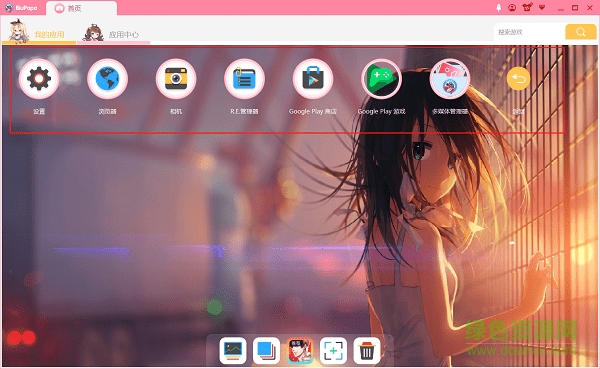
Task: Click the search games input field
Action: tap(529, 32)
